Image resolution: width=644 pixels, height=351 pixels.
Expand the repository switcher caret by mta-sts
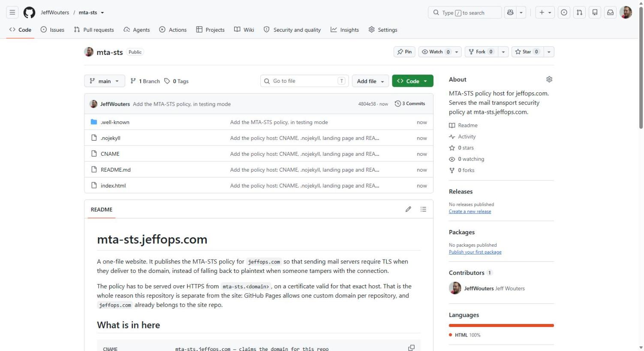[102, 13]
